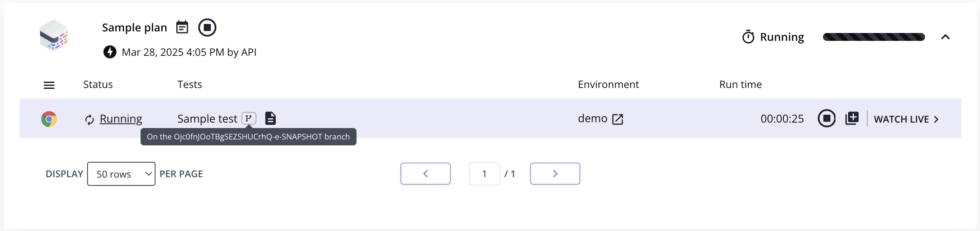Stop the running Sample test
This screenshot has width=980, height=231.
click(826, 118)
